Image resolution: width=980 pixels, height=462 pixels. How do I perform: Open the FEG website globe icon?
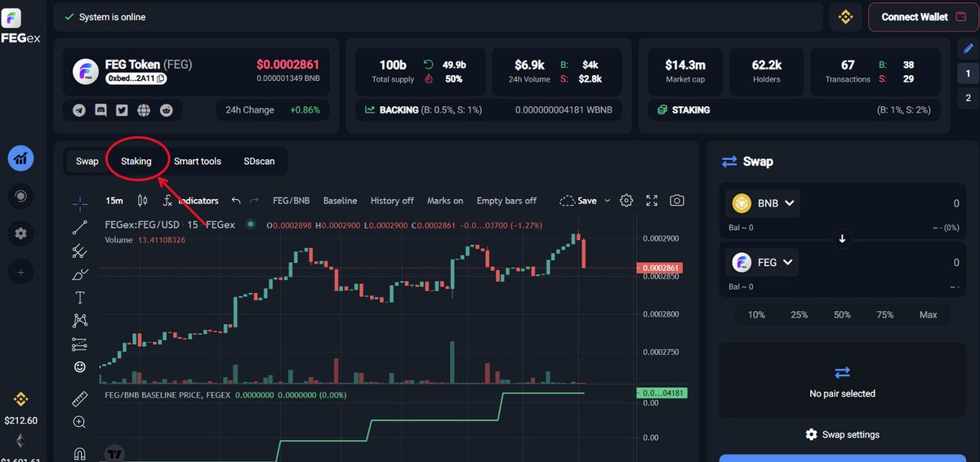coord(144,110)
